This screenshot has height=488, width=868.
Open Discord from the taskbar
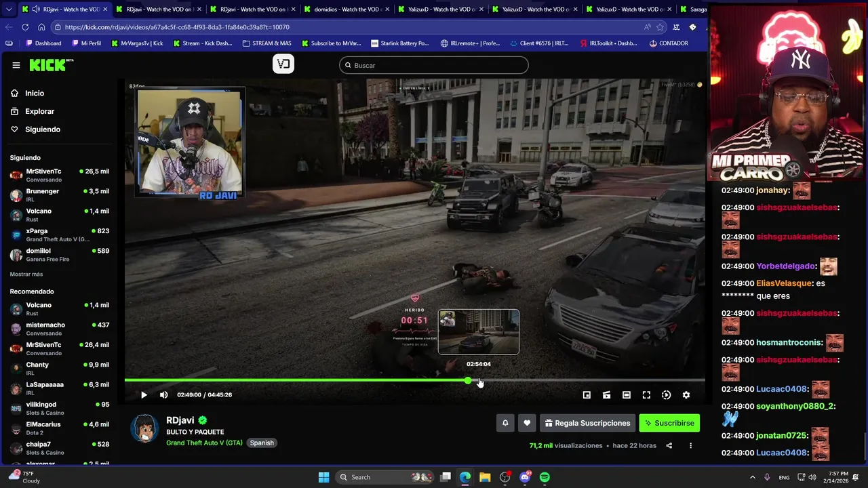[525, 477]
